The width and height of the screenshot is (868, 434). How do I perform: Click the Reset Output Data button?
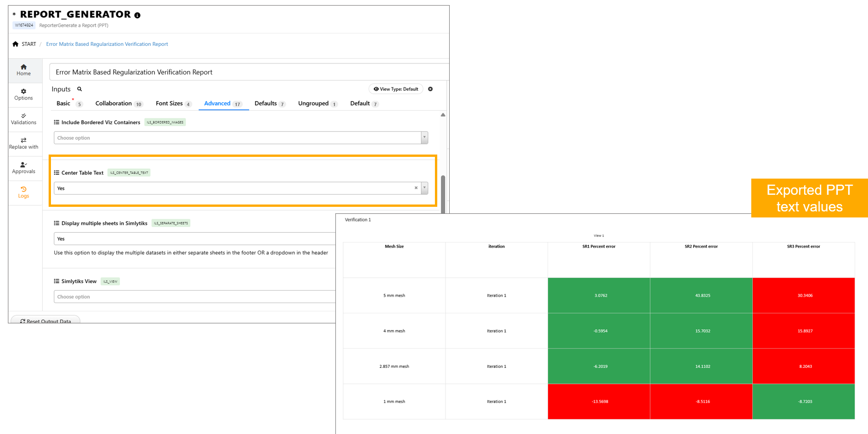45,321
